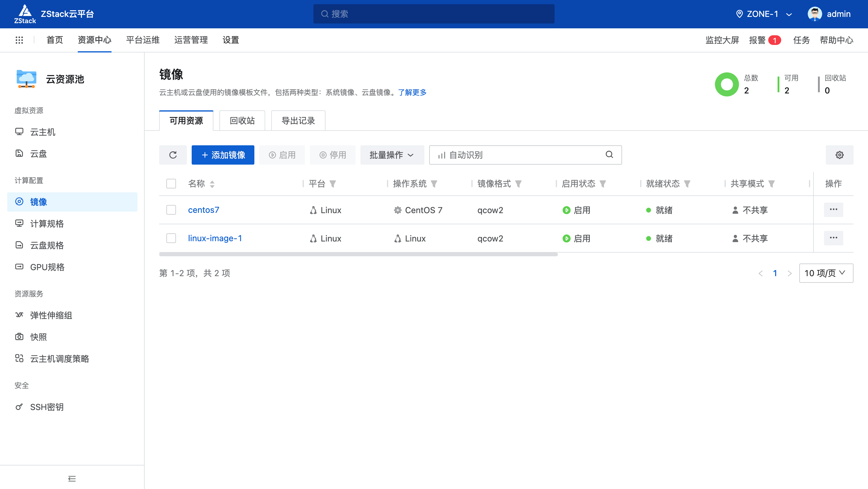The image size is (868, 489).
Task: Open the 任务 tasks link
Action: tap(801, 40)
